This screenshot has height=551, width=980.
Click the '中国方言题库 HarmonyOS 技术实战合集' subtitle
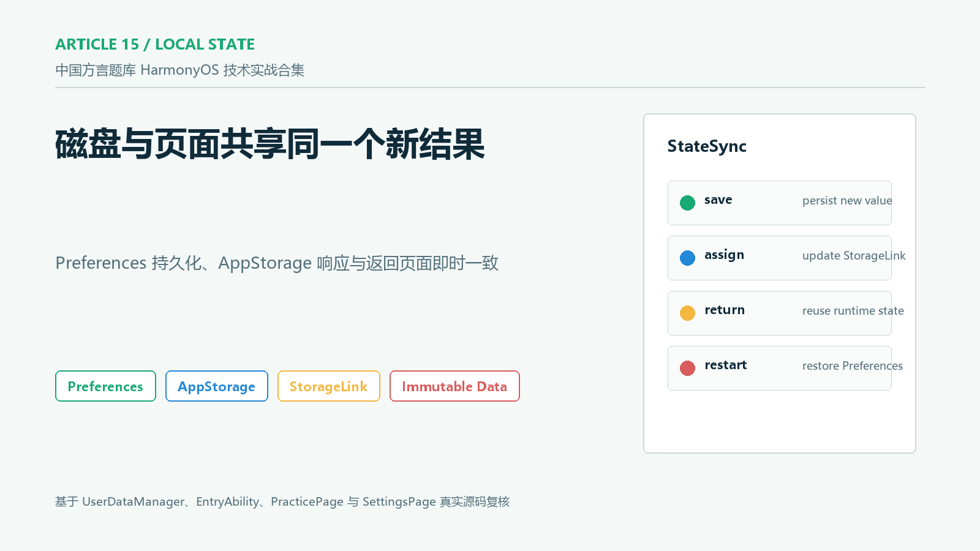179,70
